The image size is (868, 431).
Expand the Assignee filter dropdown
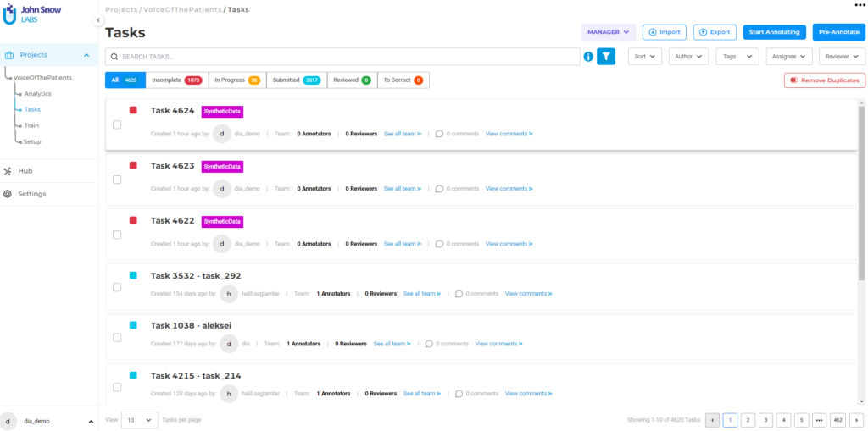pyautogui.click(x=788, y=57)
